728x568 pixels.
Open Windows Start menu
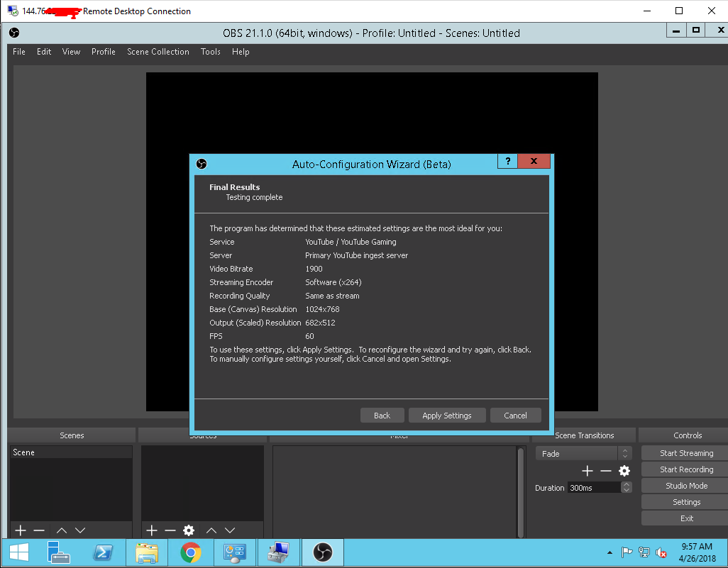click(x=19, y=552)
